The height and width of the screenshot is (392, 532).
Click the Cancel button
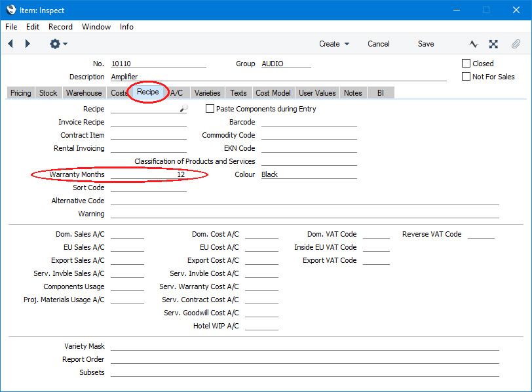click(x=378, y=44)
